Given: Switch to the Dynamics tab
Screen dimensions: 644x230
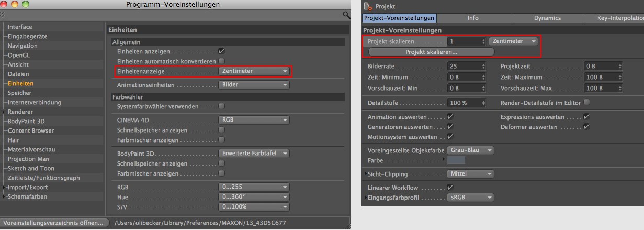Looking at the screenshot, I should [x=547, y=18].
